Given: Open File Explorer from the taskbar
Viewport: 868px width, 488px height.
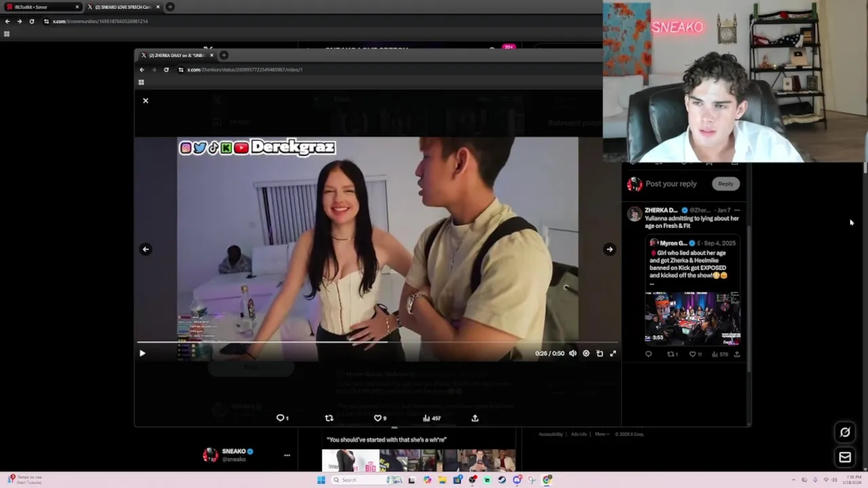Looking at the screenshot, I should (x=442, y=480).
